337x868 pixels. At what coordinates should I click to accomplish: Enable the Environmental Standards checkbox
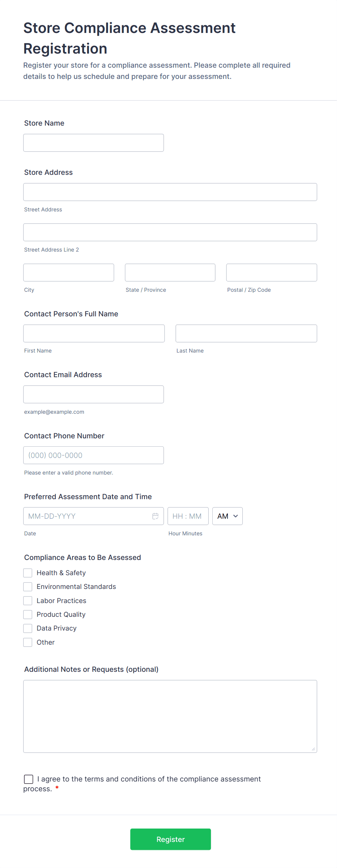[x=28, y=587]
